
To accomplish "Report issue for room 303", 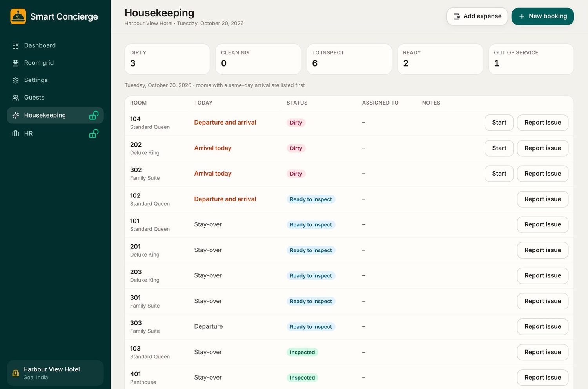I will [x=543, y=326].
